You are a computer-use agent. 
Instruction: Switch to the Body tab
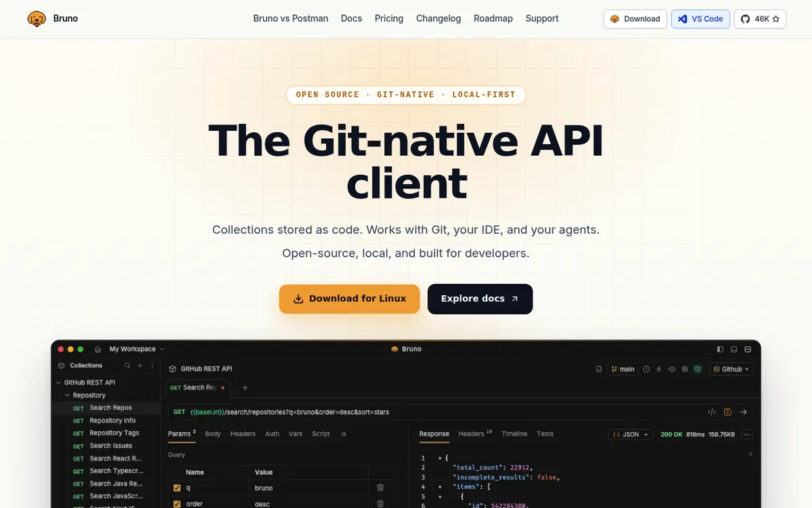213,434
